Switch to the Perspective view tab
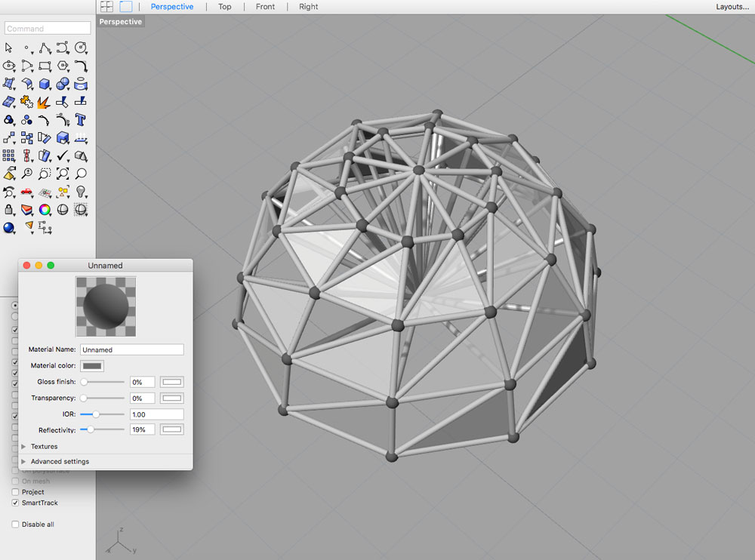The width and height of the screenshot is (755, 560). (172, 7)
